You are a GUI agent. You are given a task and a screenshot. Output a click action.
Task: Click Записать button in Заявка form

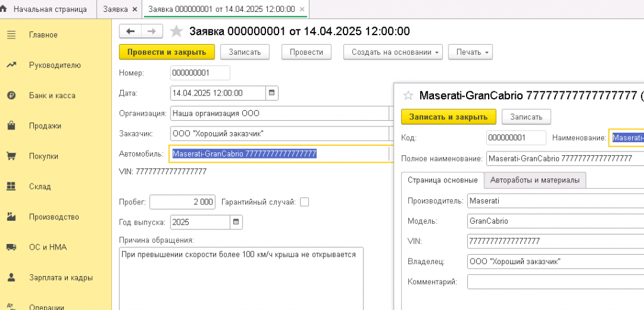click(245, 52)
